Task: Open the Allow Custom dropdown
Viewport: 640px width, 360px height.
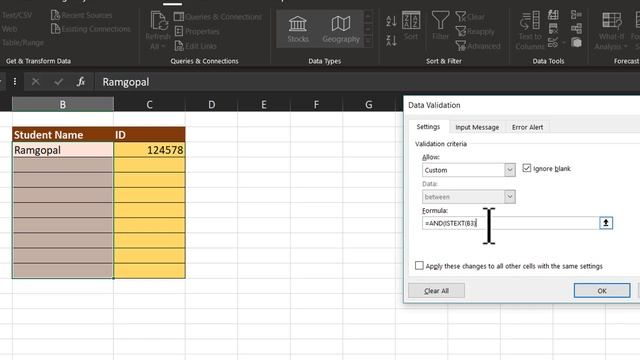Action: pos(509,170)
